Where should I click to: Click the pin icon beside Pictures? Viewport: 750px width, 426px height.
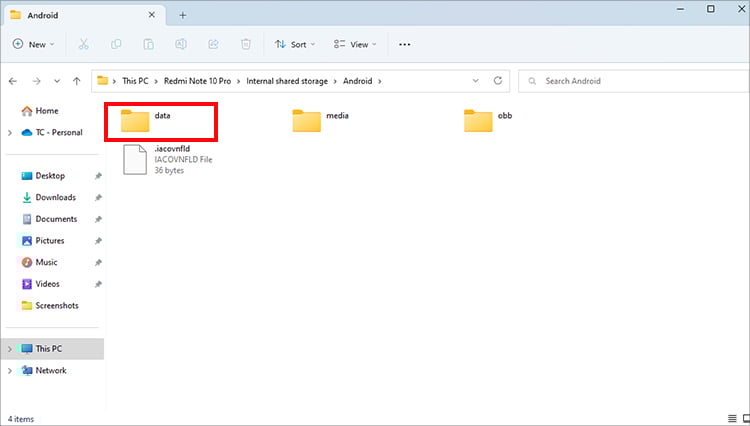coord(98,241)
